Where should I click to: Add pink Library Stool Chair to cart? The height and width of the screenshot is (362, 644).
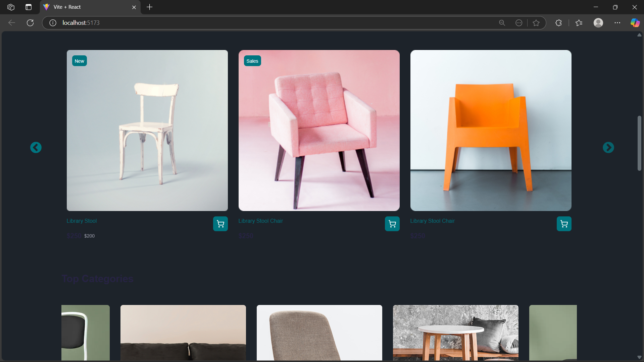pos(392,224)
